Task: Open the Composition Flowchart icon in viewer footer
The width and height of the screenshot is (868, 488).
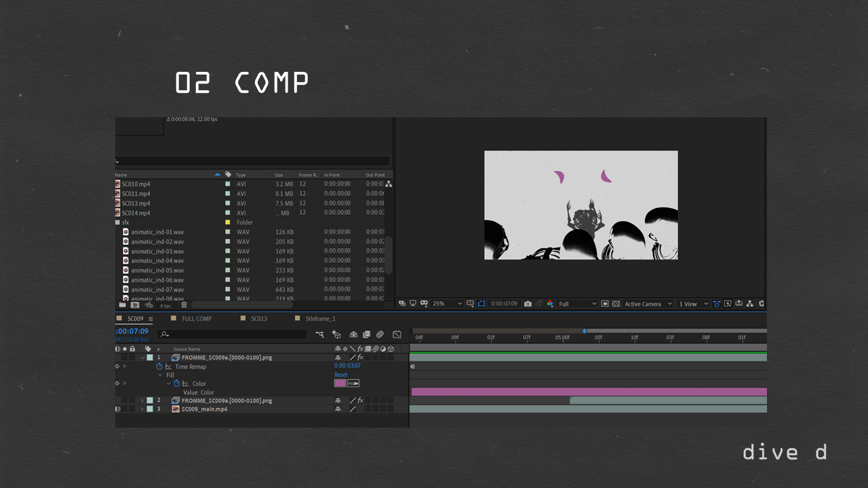Action: pyautogui.click(x=749, y=304)
